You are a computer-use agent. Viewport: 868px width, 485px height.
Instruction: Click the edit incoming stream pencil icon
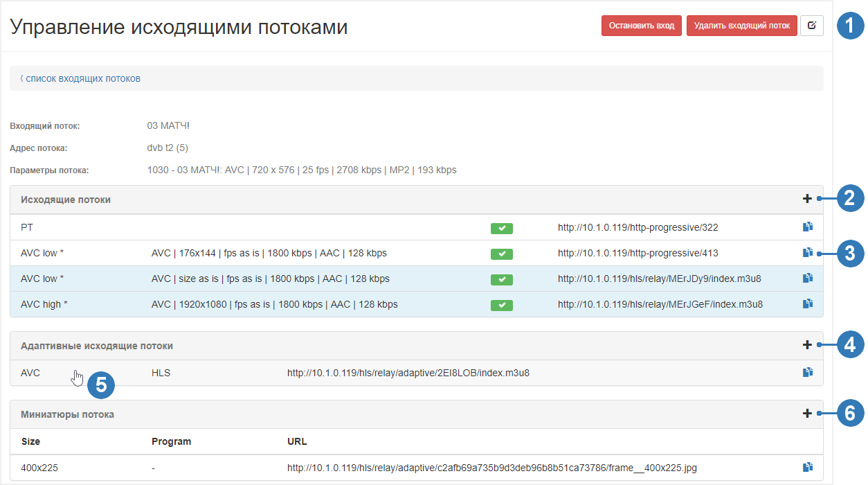(811, 26)
